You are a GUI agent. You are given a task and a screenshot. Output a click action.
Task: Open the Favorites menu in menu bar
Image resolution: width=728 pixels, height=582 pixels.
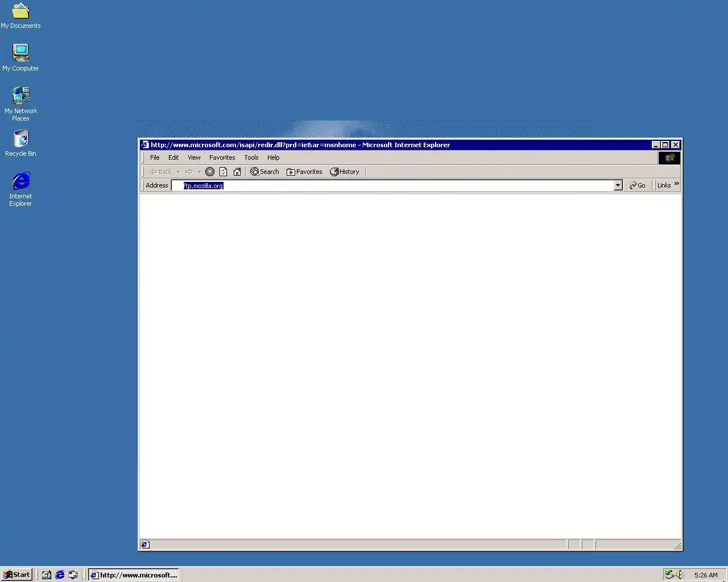coord(222,157)
